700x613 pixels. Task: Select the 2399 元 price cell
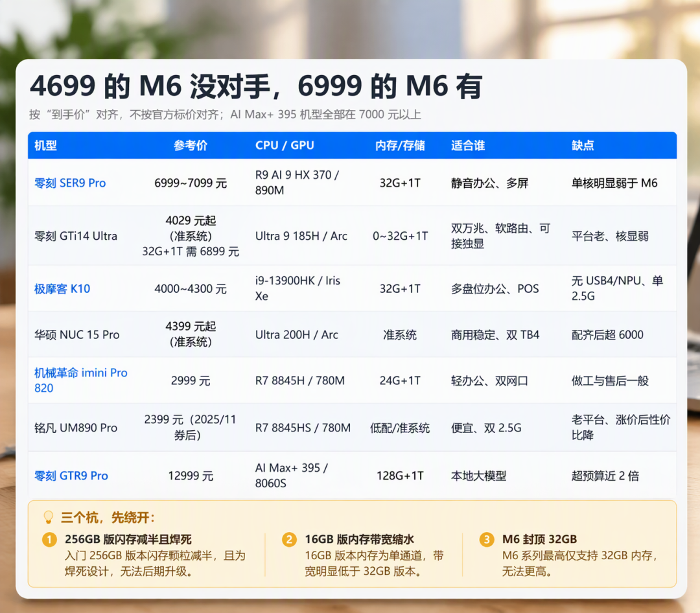point(190,427)
